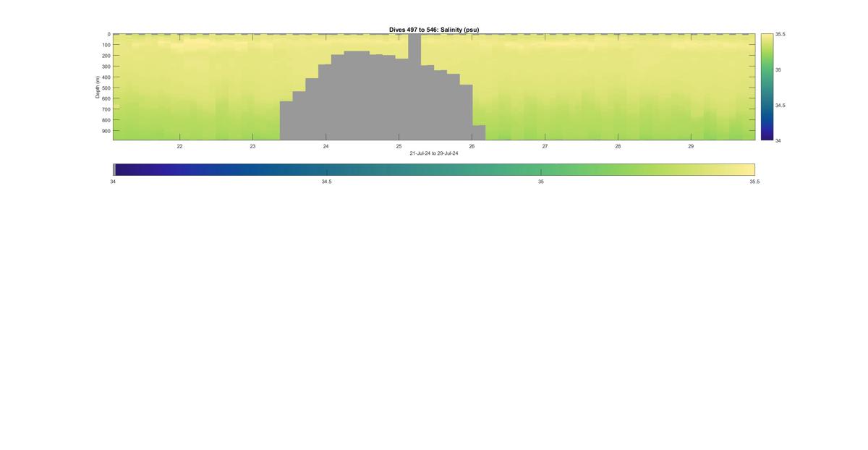The height and width of the screenshot is (450, 868).
Task: Click the "34" label on the vertical colorbar
Action: click(778, 140)
